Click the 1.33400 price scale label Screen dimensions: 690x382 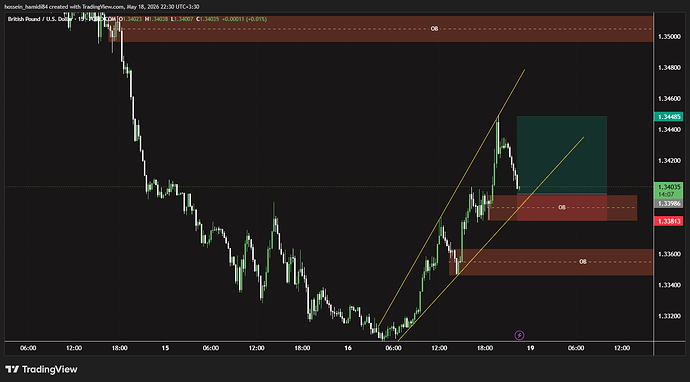point(669,285)
